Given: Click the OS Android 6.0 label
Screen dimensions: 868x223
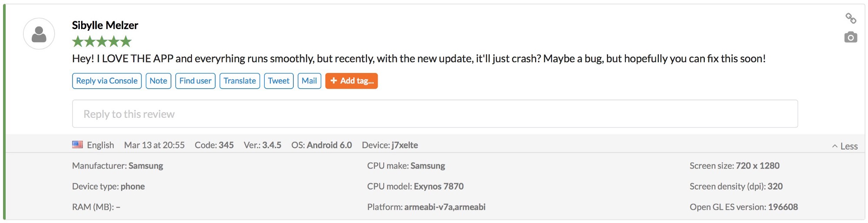Looking at the screenshot, I should [x=322, y=145].
